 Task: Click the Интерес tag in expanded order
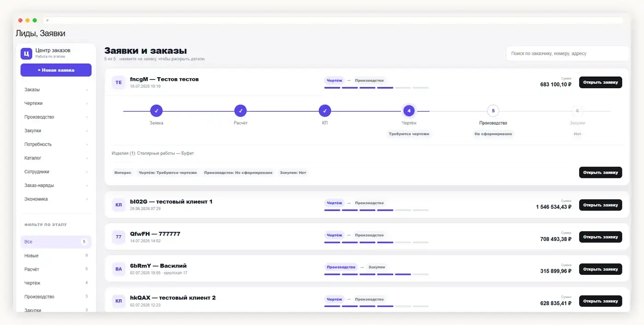click(x=123, y=173)
